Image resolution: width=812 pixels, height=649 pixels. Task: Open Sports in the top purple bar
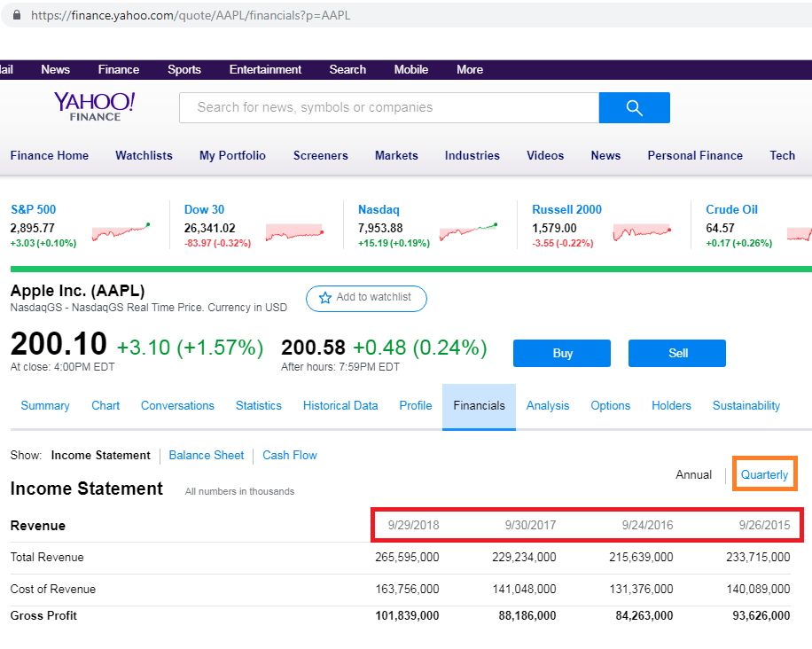point(184,69)
